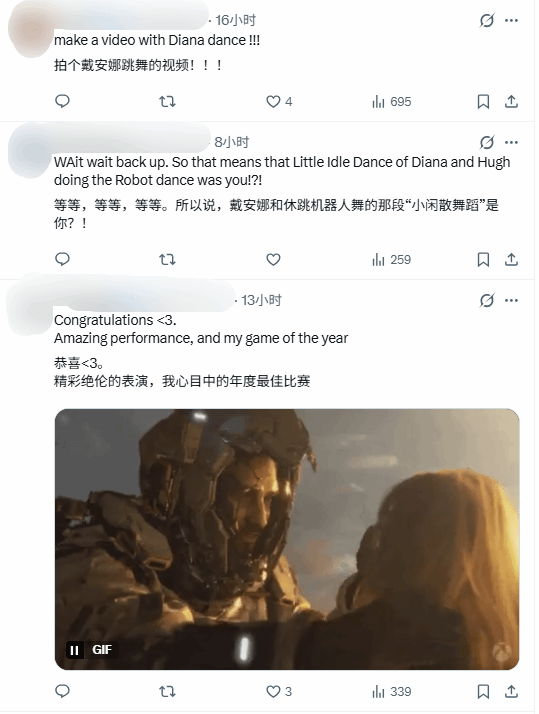Open the 13小时 timestamp link
The height and width of the screenshot is (714, 539).
coord(261,301)
